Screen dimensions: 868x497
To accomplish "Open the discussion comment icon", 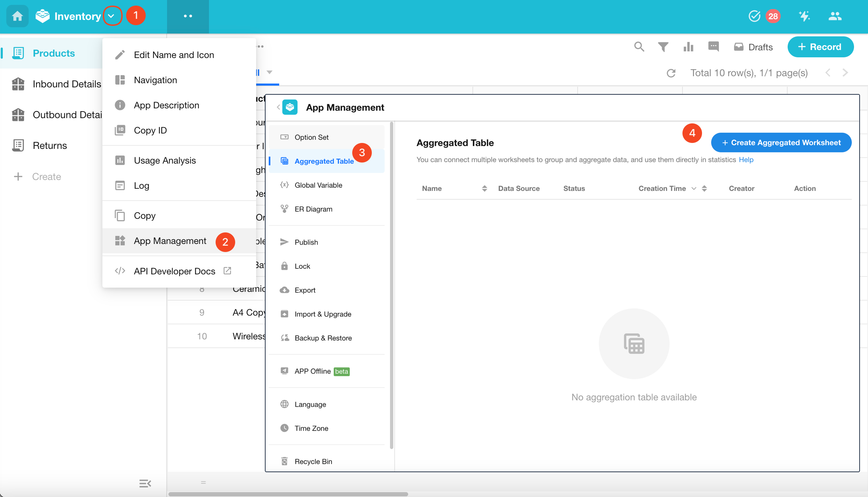I will coord(713,46).
